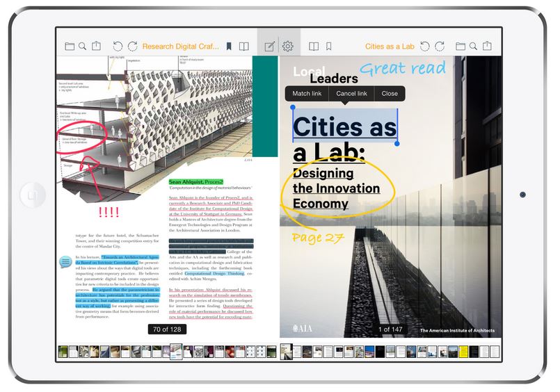This screenshot has width=560, height=392.
Task: Bookmark page in Cities as a Lab
Action: click(x=329, y=47)
